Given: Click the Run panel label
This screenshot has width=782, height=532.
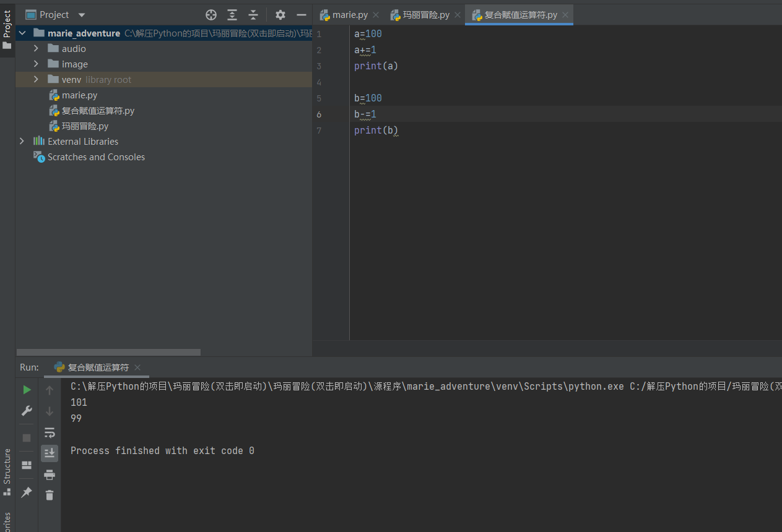Looking at the screenshot, I should [x=29, y=367].
